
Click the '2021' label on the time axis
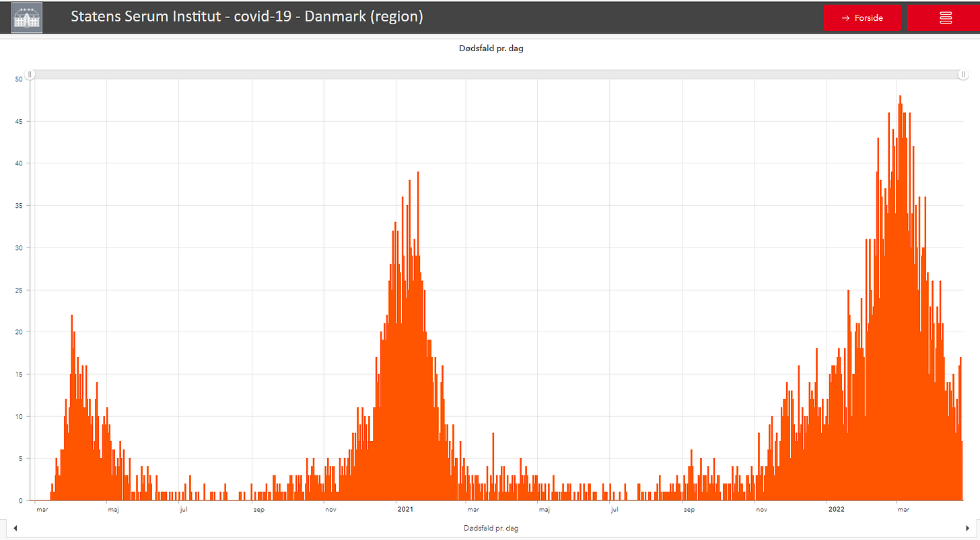tap(405, 509)
